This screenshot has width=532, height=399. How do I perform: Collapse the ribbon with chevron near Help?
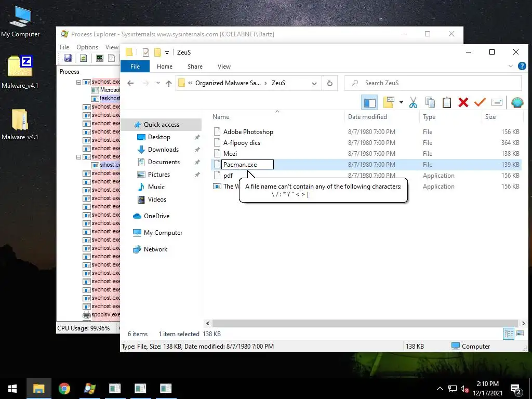(511, 66)
